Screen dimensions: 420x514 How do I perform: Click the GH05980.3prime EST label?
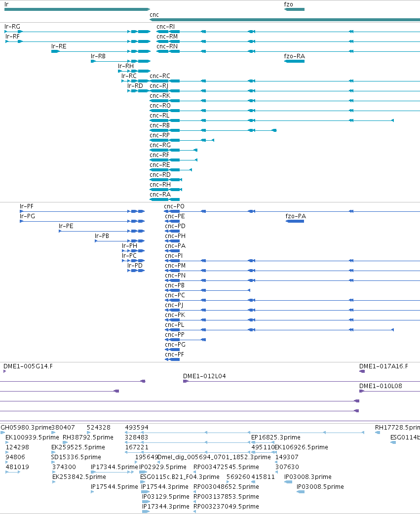coord(26,428)
